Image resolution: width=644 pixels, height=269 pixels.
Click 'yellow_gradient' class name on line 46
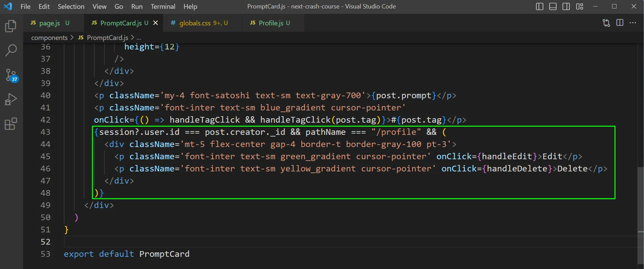click(318, 168)
